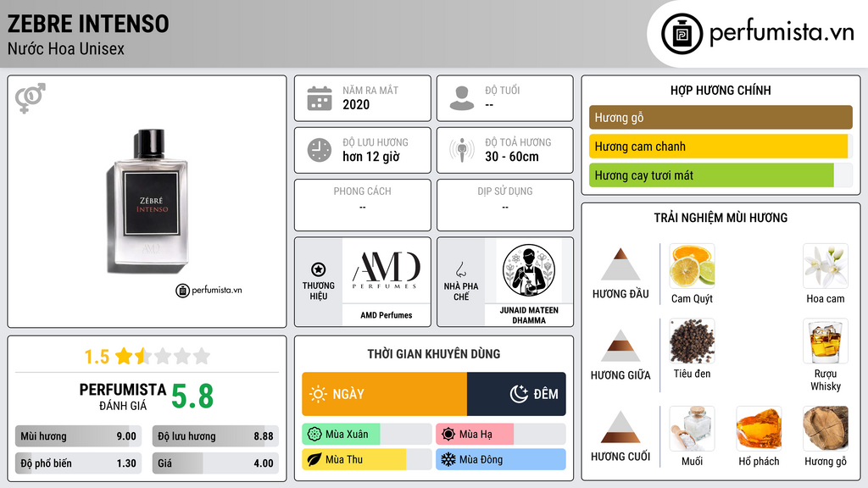The height and width of the screenshot is (488, 868).
Task: Select the Cam Quýt note image
Action: coord(692,266)
